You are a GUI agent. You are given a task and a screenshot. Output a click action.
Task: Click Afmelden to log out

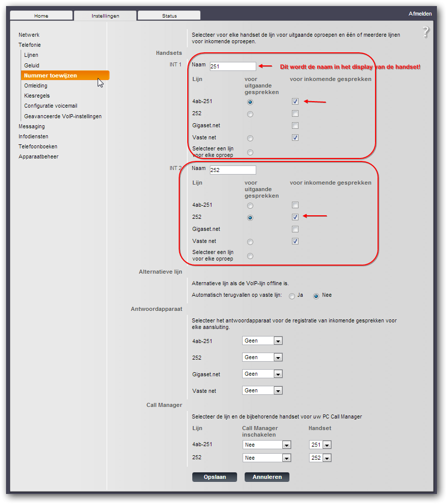click(x=420, y=14)
